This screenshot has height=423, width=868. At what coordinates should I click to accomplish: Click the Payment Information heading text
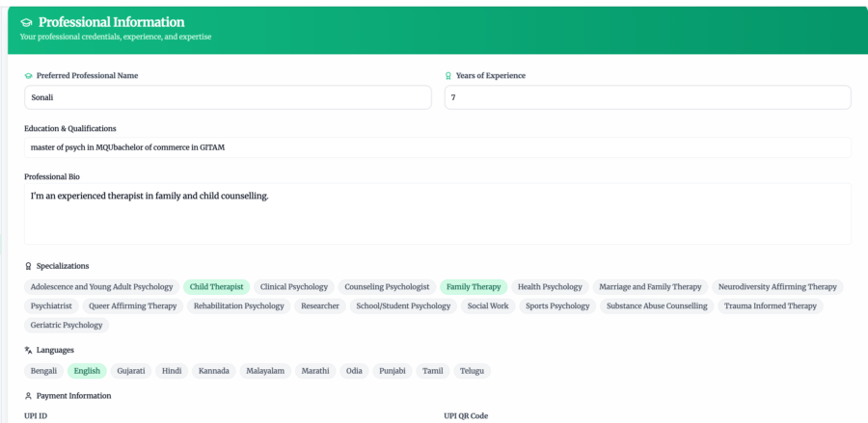(x=73, y=396)
